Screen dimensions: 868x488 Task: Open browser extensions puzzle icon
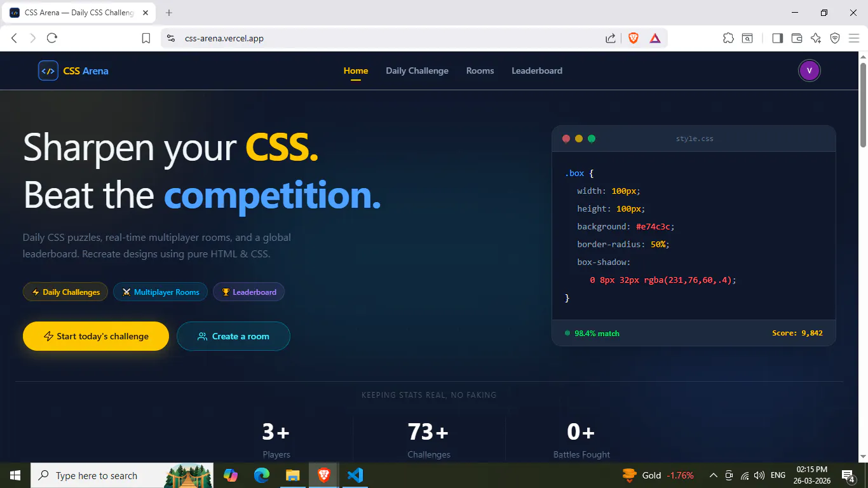tap(728, 38)
